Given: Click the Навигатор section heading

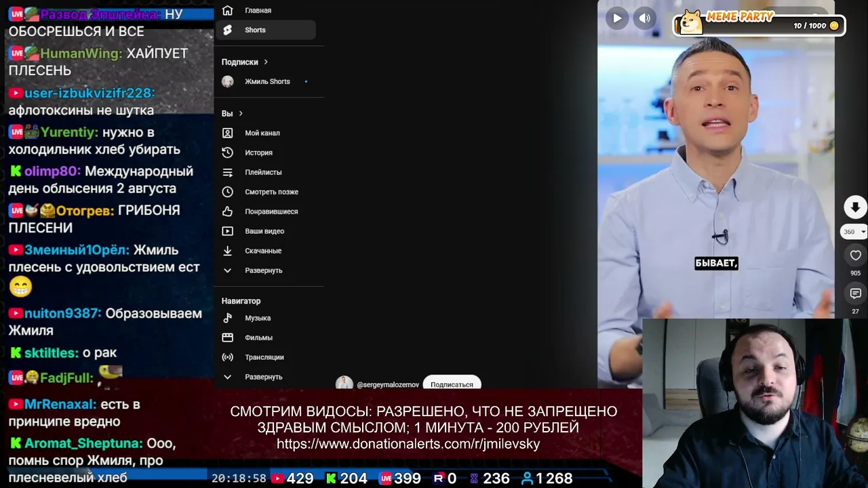Looking at the screenshot, I should [x=241, y=301].
